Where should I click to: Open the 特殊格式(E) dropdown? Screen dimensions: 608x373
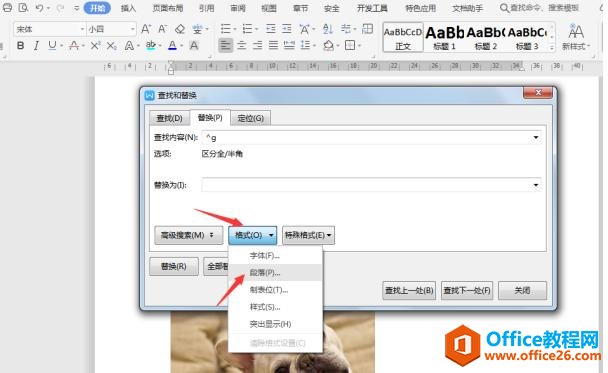[308, 235]
